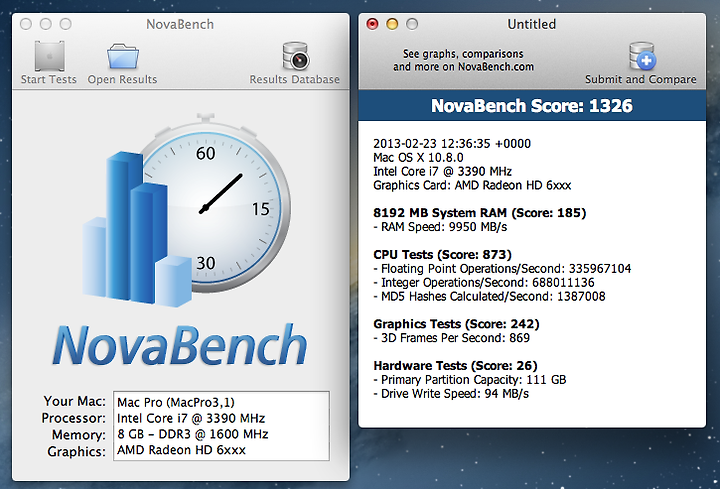
Task: Click the 'Processor:' label
Action: (73, 418)
